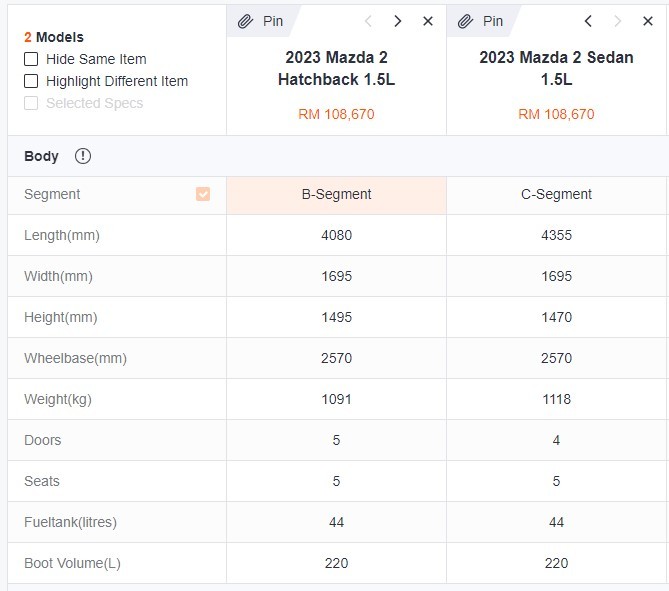Click the paperclip icon in Hatchback column
The width and height of the screenshot is (669, 591).
point(245,21)
